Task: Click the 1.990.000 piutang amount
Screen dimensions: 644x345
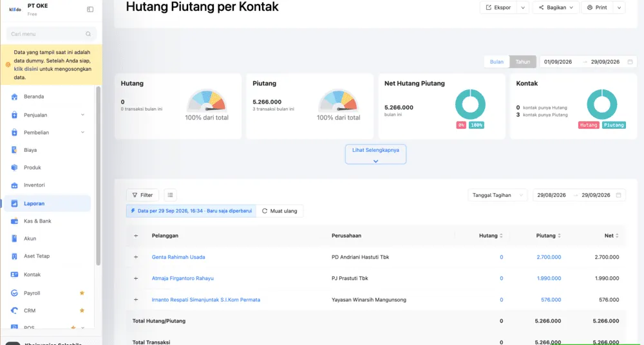Action: click(x=549, y=279)
